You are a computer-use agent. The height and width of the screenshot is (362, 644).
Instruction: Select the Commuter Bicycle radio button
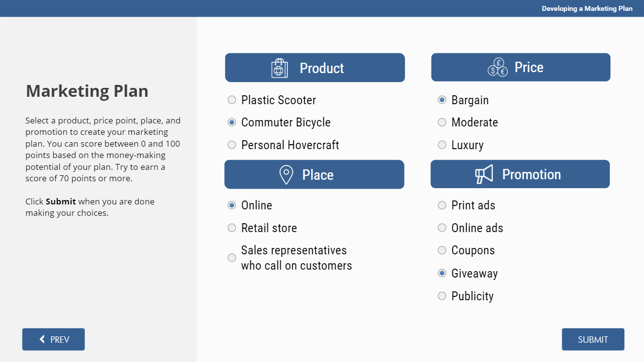click(x=232, y=122)
